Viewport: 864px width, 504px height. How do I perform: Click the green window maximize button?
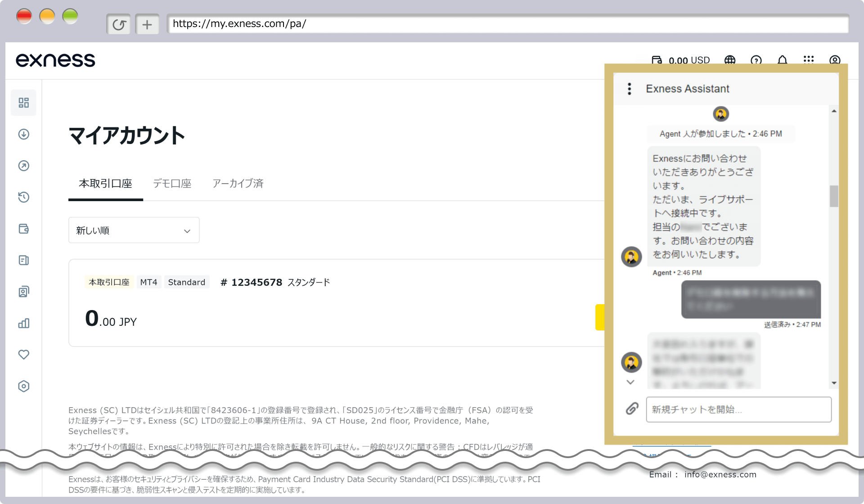70,16
